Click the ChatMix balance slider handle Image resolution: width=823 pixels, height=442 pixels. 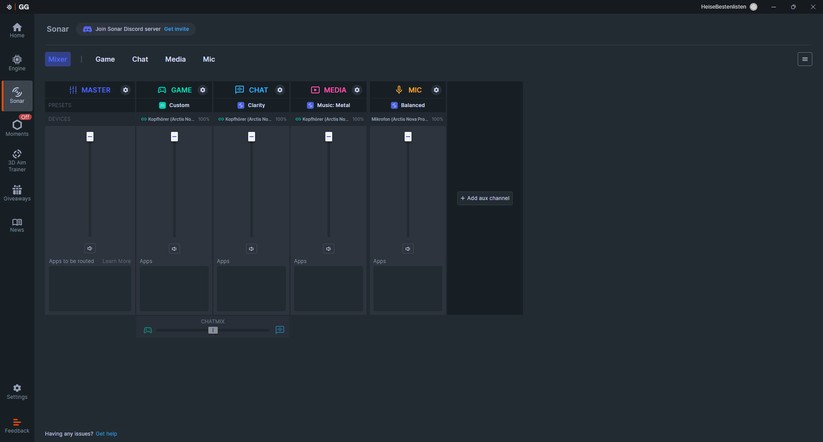(213, 330)
